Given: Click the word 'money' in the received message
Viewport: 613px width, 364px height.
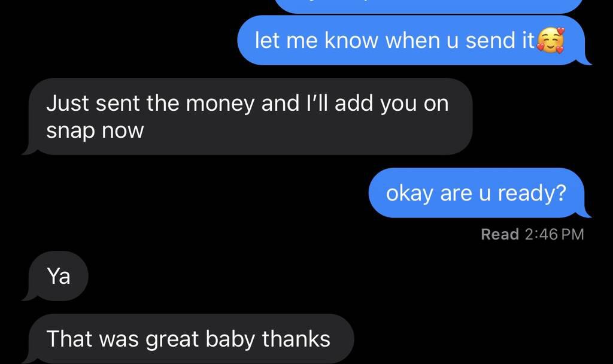Looking at the screenshot, I should (x=220, y=105).
